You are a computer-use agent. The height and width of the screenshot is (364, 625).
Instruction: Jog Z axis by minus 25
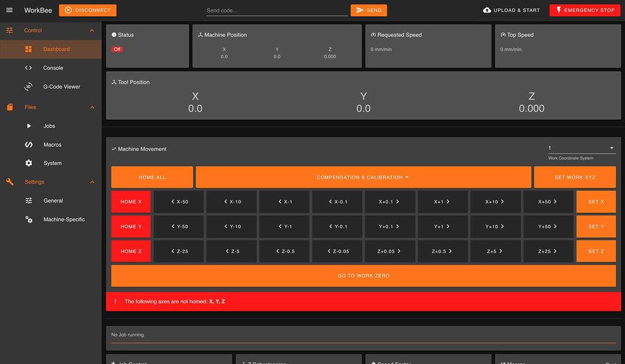tap(179, 251)
